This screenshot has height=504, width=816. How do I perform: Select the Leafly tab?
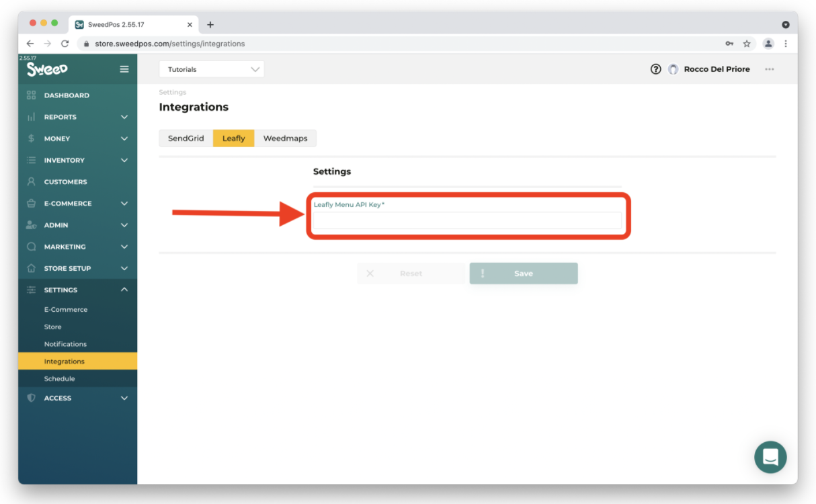pos(234,138)
